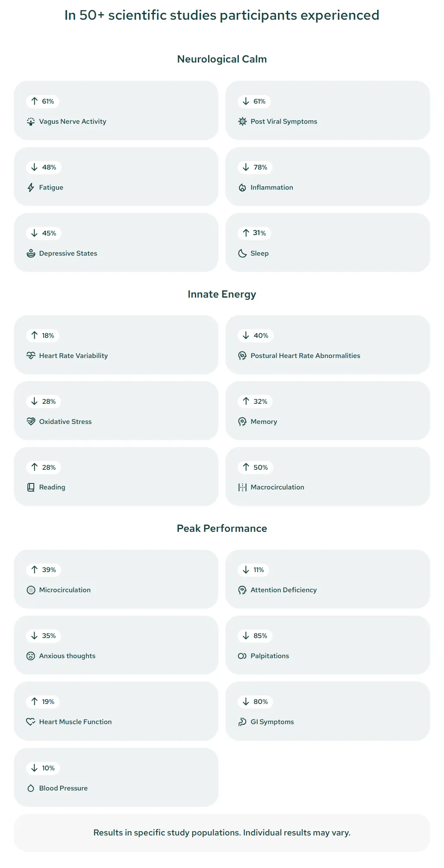The height and width of the screenshot is (868, 444).
Task: Click the Blood Pressure droplet icon
Action: [x=31, y=788]
